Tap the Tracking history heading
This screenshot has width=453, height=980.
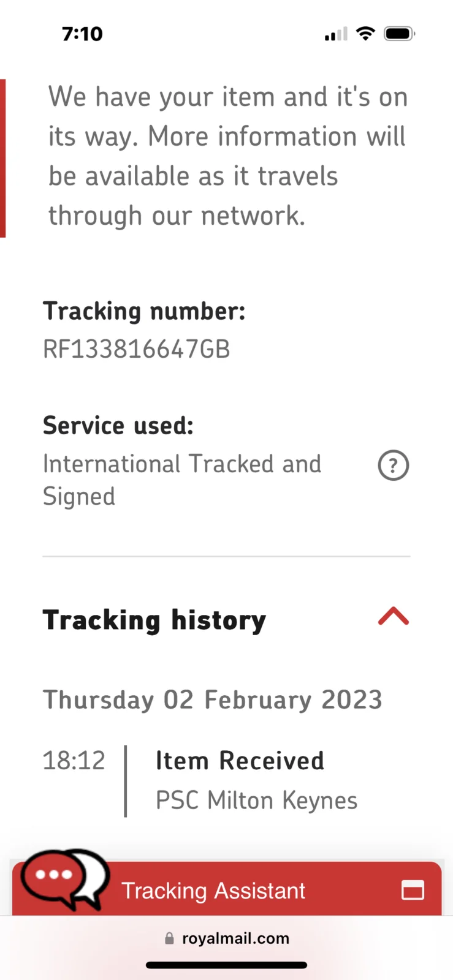(154, 620)
